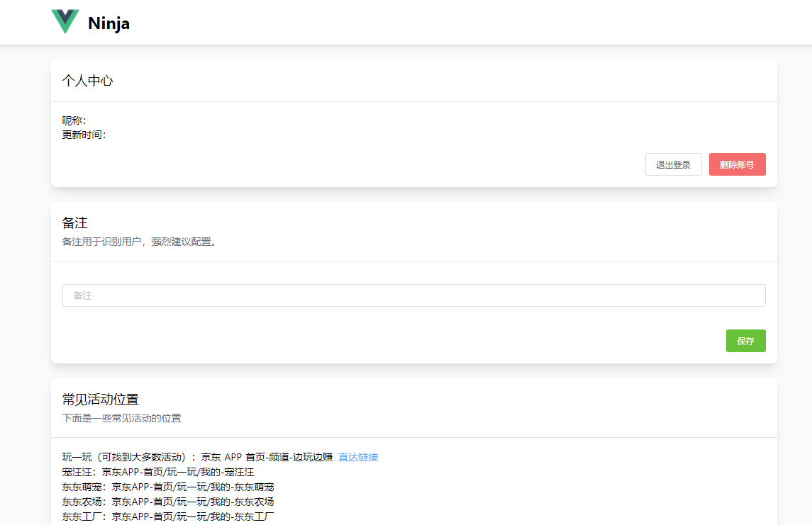Click the 昵称 label
The height and width of the screenshot is (525, 812).
coord(74,120)
